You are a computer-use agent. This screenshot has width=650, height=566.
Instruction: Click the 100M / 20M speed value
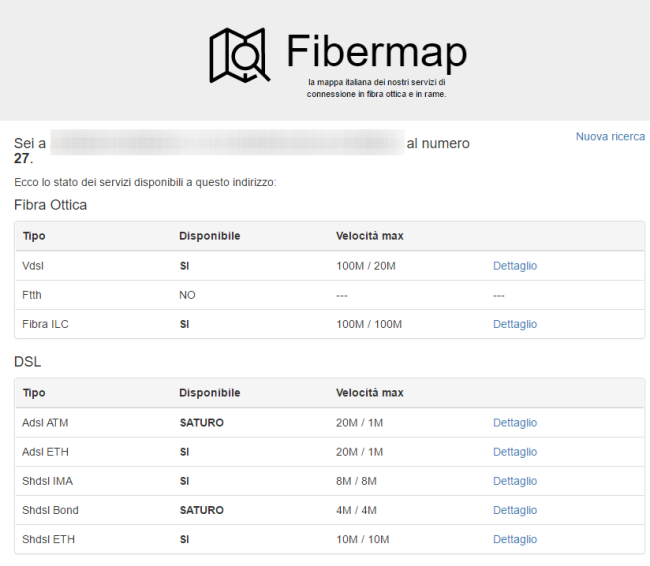point(366,266)
